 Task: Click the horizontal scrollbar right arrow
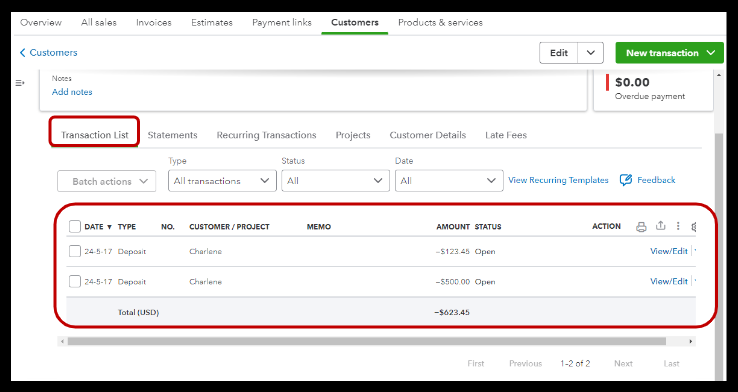pyautogui.click(x=691, y=341)
